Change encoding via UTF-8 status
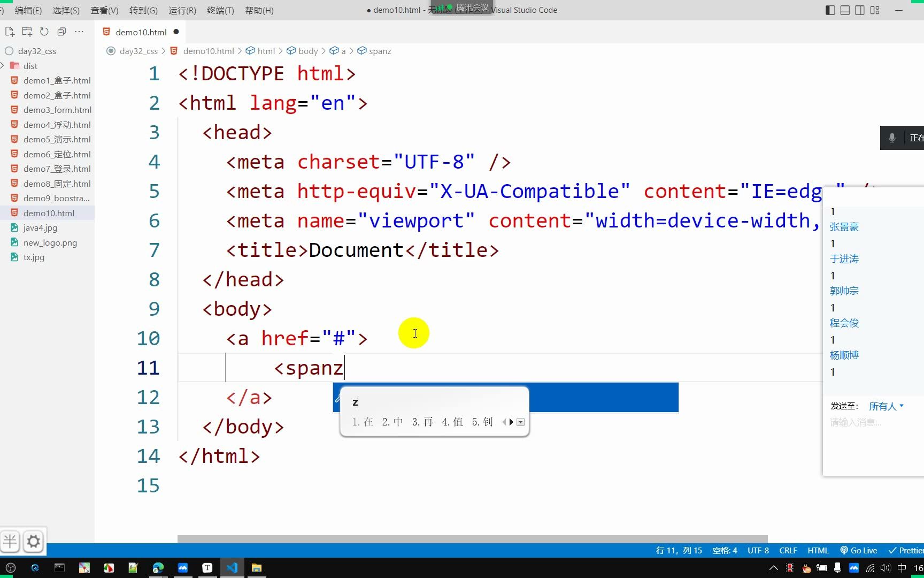Screen dimensions: 924x578 (758, 550)
